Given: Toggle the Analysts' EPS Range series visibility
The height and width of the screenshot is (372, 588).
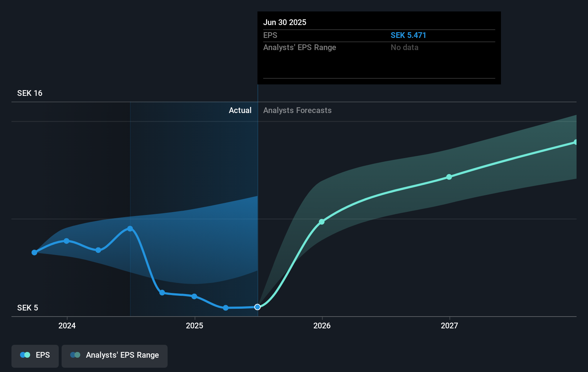Looking at the screenshot, I should [x=114, y=356].
